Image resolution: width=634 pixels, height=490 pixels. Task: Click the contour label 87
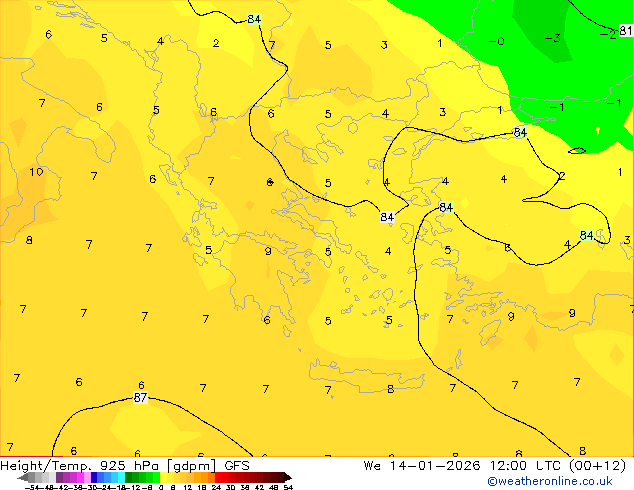coord(140,398)
